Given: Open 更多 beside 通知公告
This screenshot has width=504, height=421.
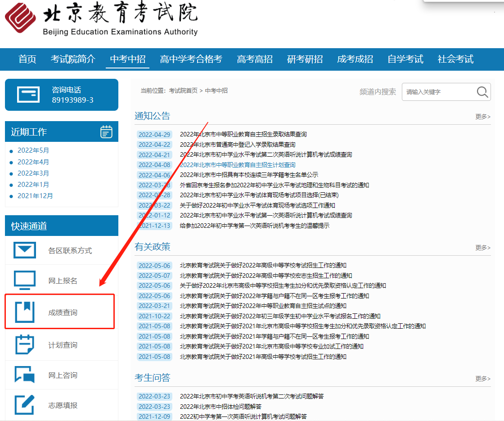Looking at the screenshot, I should click(482, 117).
